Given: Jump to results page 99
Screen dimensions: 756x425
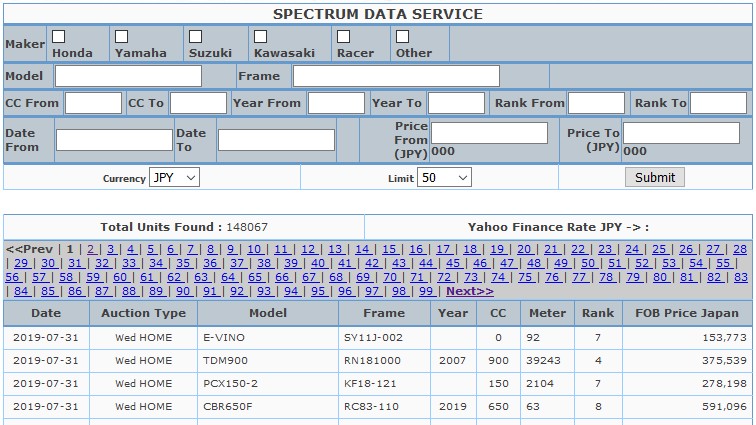Looking at the screenshot, I should (x=426, y=291).
